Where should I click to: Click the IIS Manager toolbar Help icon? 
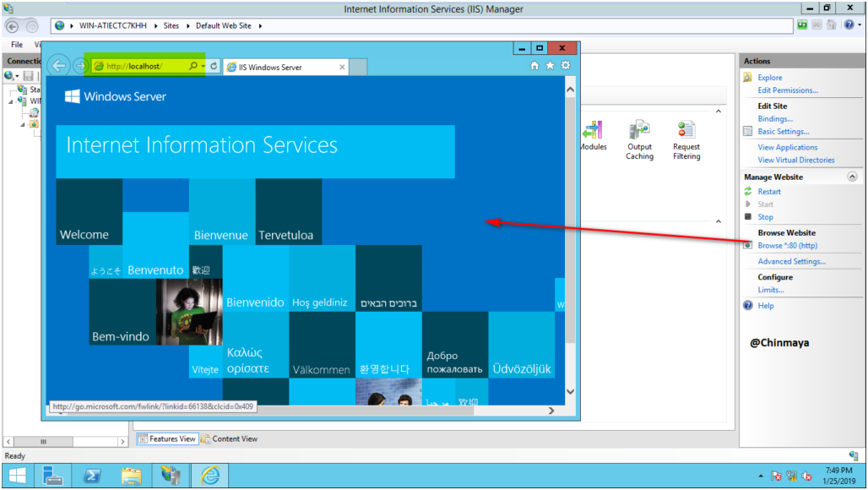(849, 24)
